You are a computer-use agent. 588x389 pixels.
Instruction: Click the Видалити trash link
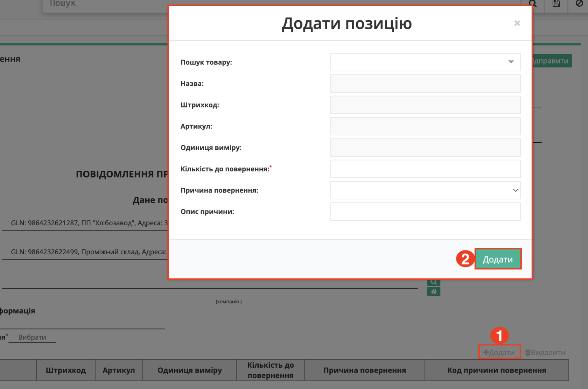545,352
